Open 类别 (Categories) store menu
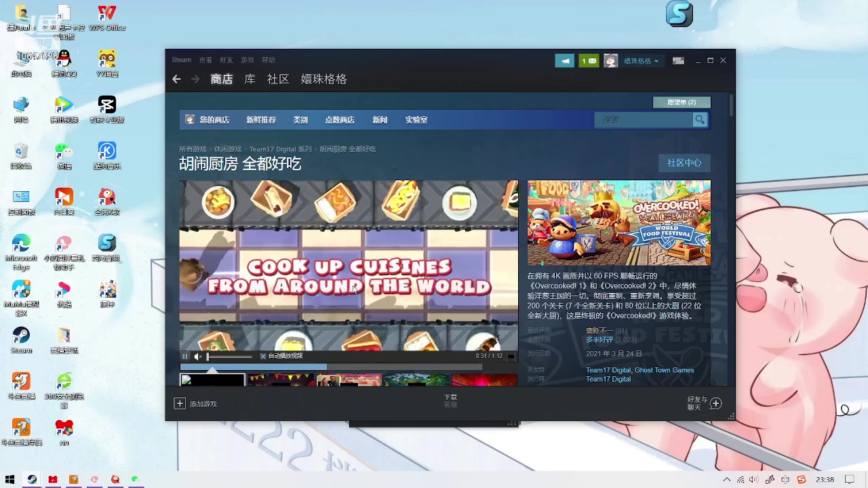The image size is (868, 488). pyautogui.click(x=300, y=120)
